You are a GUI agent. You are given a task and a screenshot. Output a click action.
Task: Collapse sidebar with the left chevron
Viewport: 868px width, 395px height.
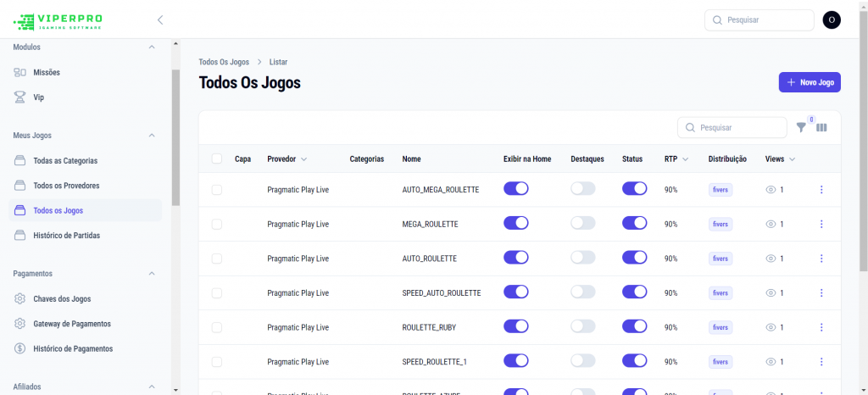160,19
